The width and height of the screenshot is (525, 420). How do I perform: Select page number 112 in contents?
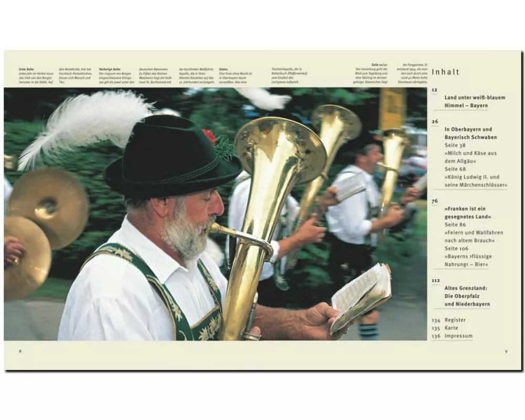436,281
